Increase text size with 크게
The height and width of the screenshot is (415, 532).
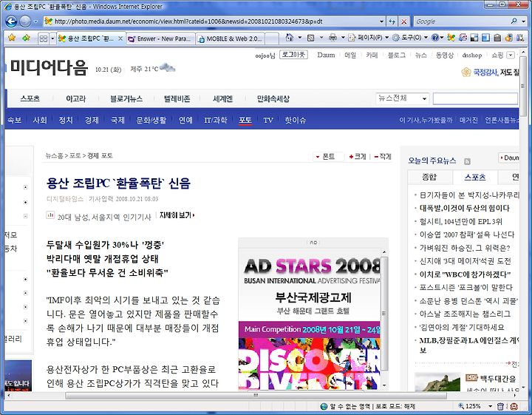pos(358,157)
